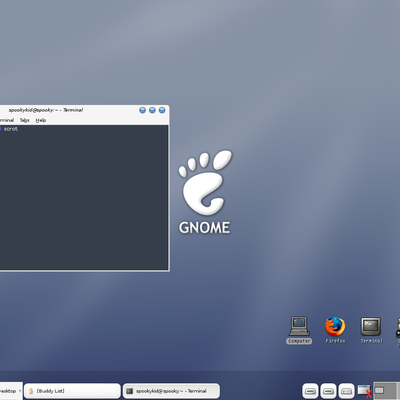Screen dimensions: 400x400
Task: Open the Help menu in Terminal
Action: point(41,120)
